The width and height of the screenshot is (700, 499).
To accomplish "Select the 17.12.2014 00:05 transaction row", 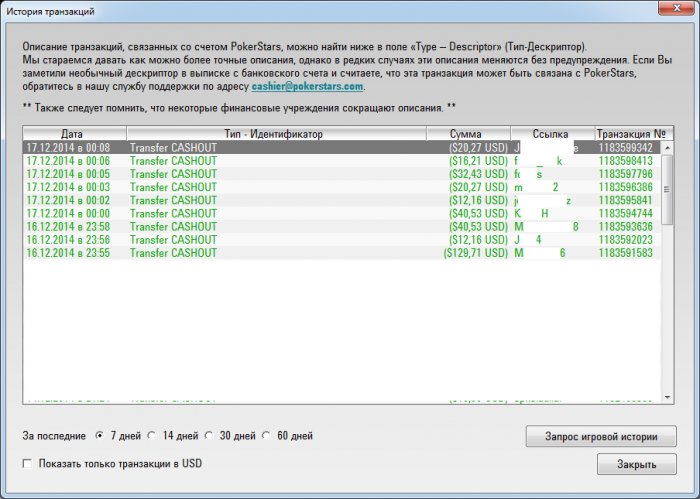I will [x=300, y=174].
